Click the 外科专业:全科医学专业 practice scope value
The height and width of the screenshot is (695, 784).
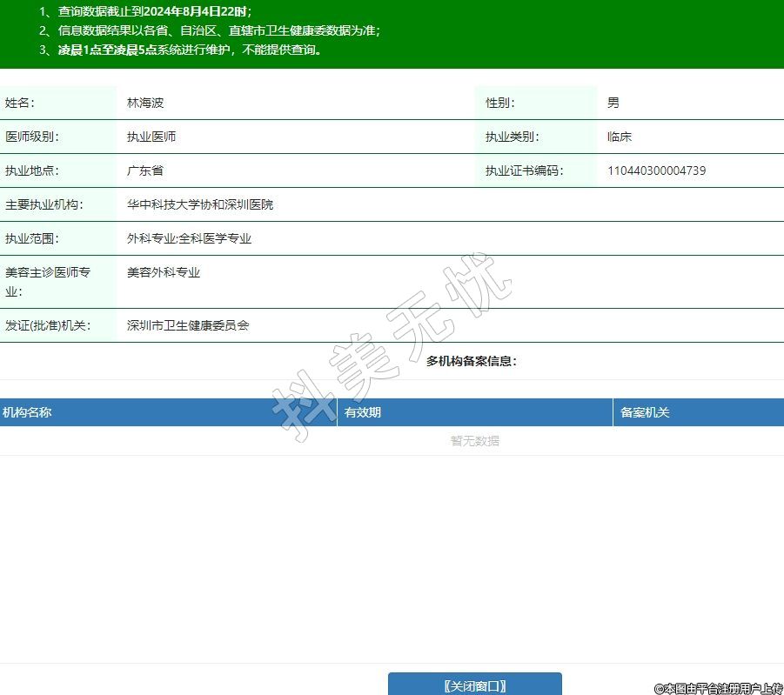point(189,238)
